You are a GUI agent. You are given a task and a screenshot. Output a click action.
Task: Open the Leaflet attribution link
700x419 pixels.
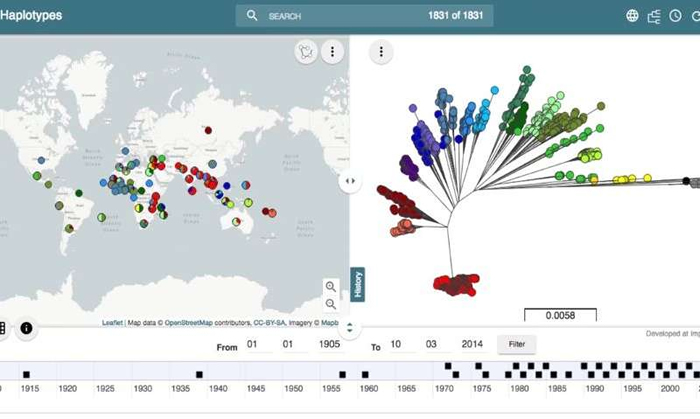[x=112, y=323]
